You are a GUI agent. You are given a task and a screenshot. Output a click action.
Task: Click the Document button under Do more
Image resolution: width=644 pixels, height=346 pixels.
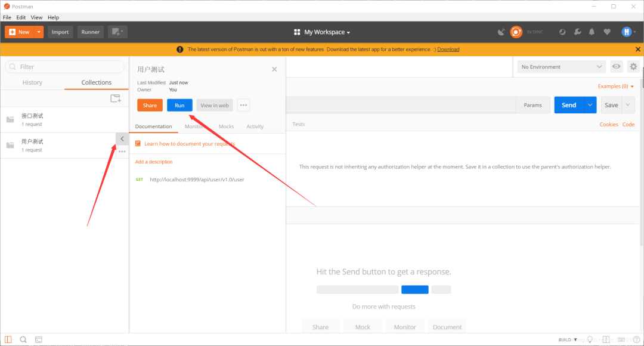[x=447, y=327]
